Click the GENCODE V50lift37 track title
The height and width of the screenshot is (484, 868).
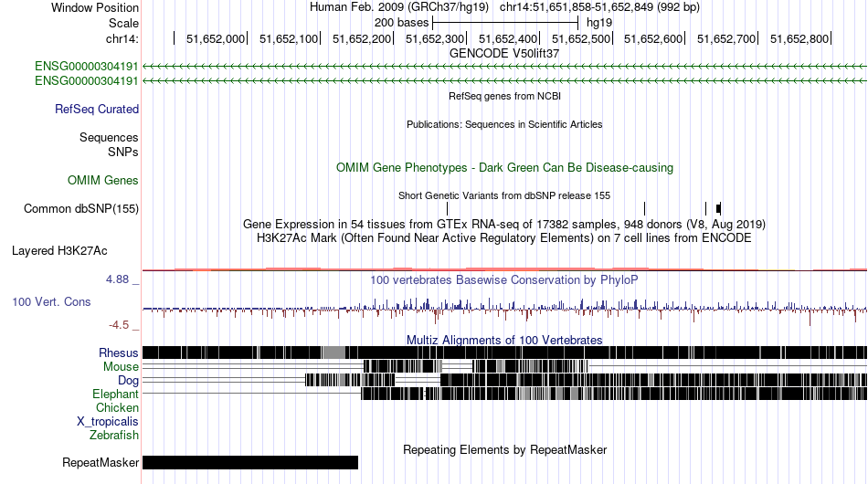504,54
